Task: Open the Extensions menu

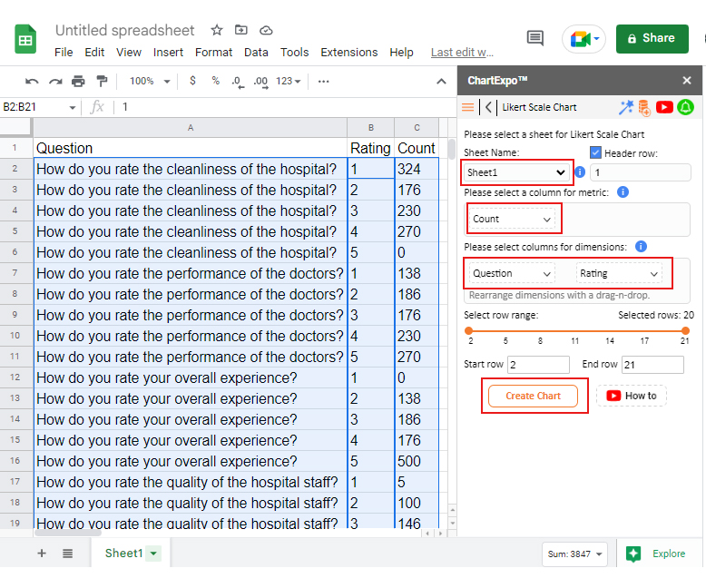Action: (349, 53)
